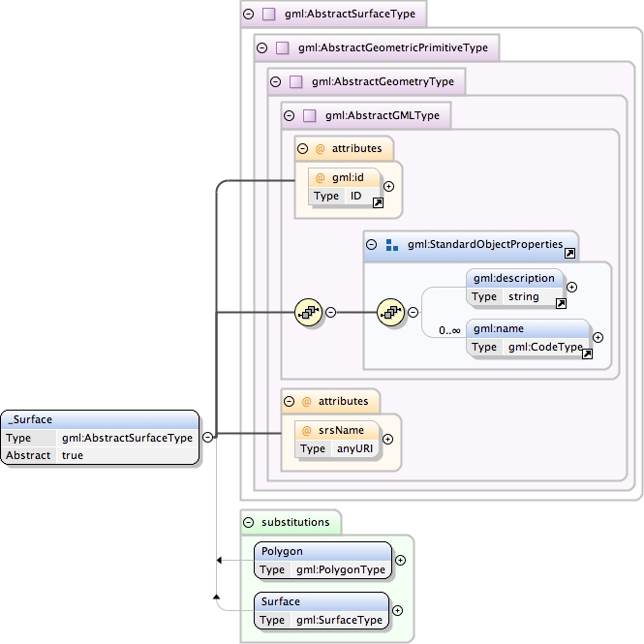
Task: Select gml:AbstractSurfaceType type value of _Surface
Action: pyautogui.click(x=127, y=438)
